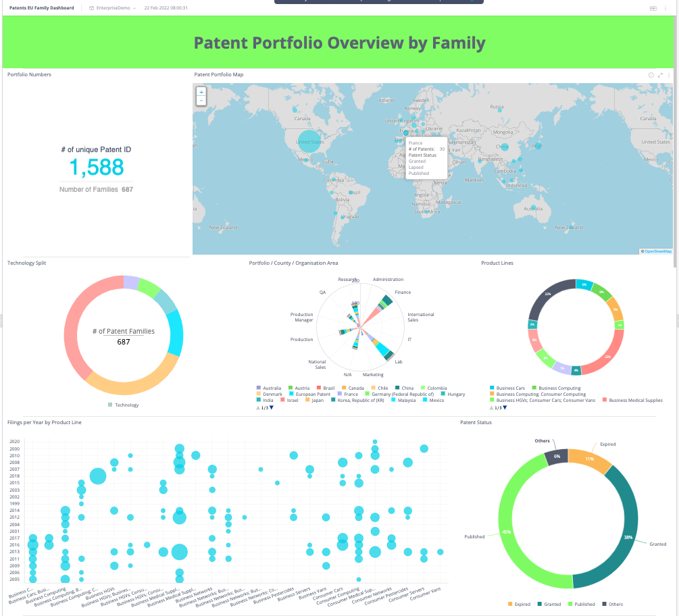Toggle European Patent in the country legend
Image resolution: width=679 pixels, height=616 pixels.
(310, 394)
